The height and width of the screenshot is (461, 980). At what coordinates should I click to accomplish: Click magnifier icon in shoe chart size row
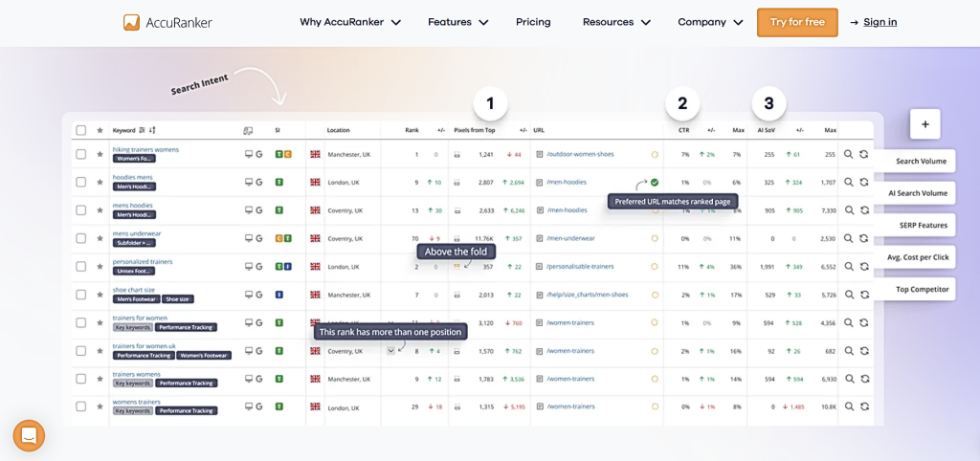[x=848, y=295]
